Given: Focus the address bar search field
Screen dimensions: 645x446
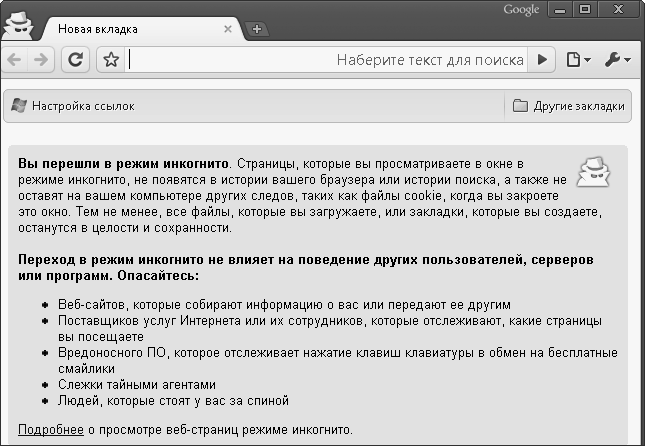Looking at the screenshot, I should click(x=320, y=60).
